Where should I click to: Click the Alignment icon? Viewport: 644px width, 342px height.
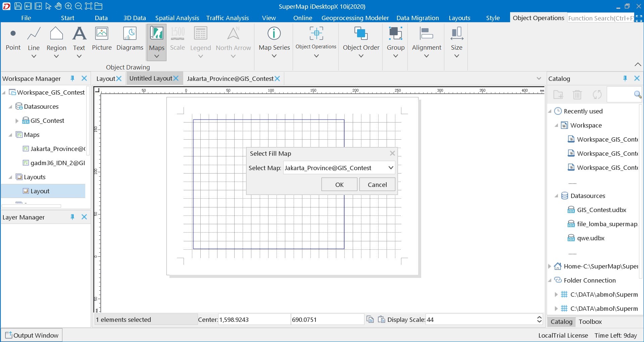click(427, 33)
